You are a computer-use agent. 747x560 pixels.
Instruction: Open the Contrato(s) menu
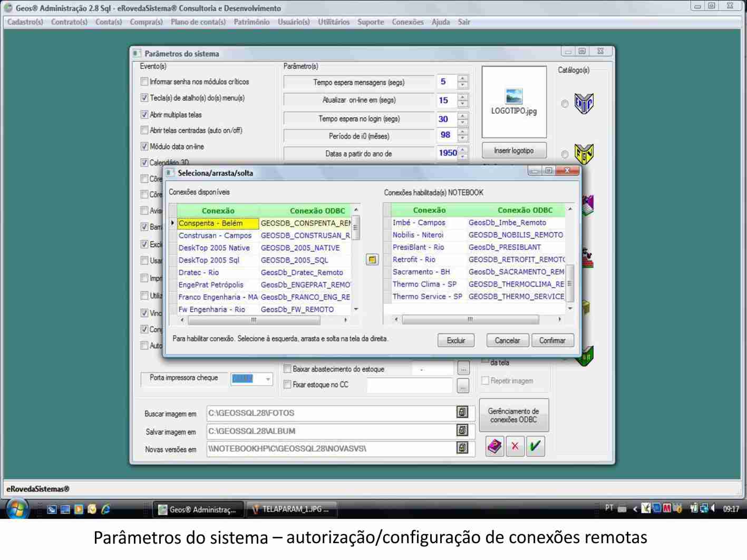tap(69, 22)
